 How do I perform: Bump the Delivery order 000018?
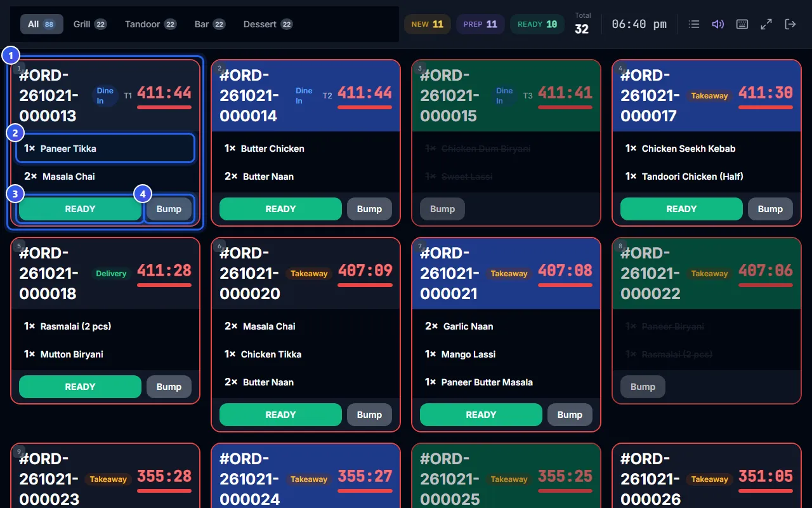[169, 387]
